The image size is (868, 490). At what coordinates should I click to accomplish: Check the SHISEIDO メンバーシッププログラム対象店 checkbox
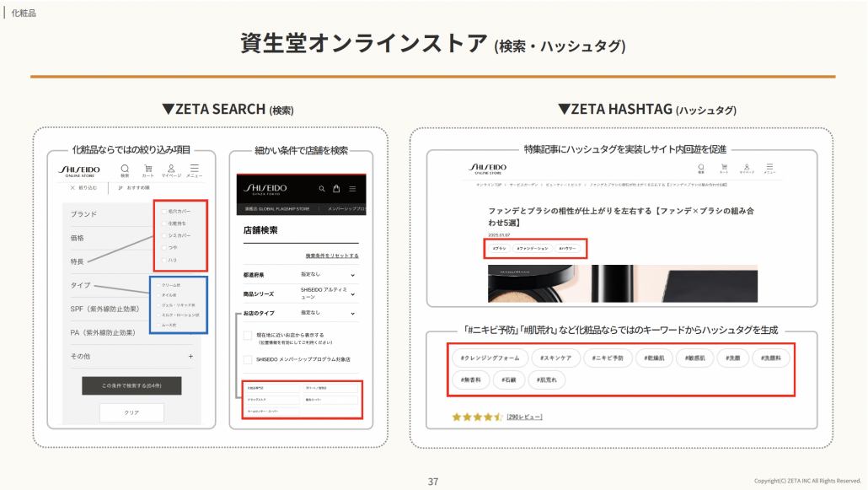point(248,359)
